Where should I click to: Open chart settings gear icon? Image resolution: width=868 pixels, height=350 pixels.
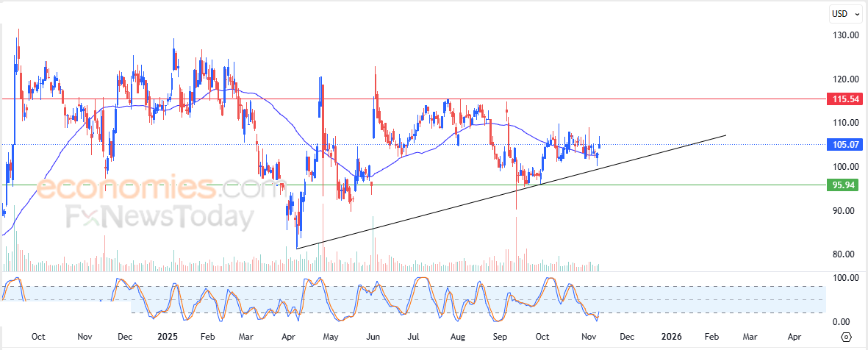tap(846, 337)
